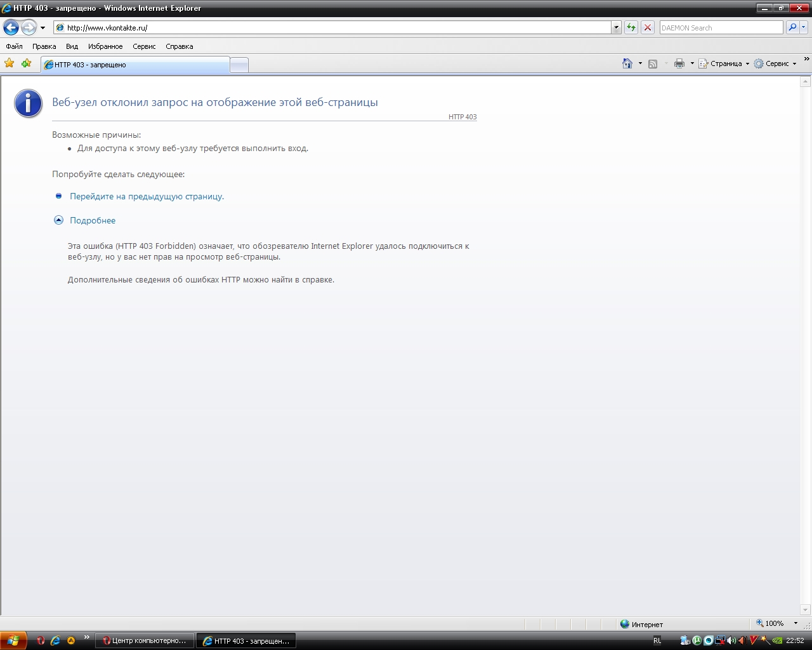This screenshot has height=650, width=812.
Task: Launch Internet Explorer from quick launch
Action: coord(56,640)
